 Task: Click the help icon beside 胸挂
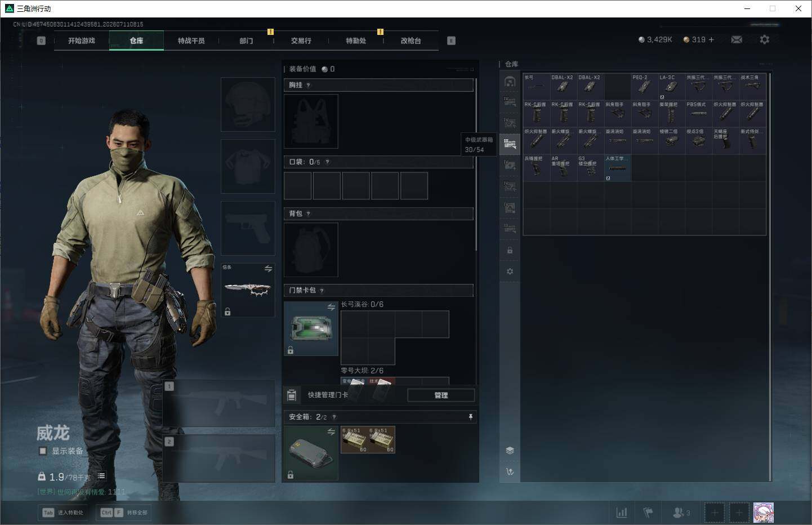[308, 85]
